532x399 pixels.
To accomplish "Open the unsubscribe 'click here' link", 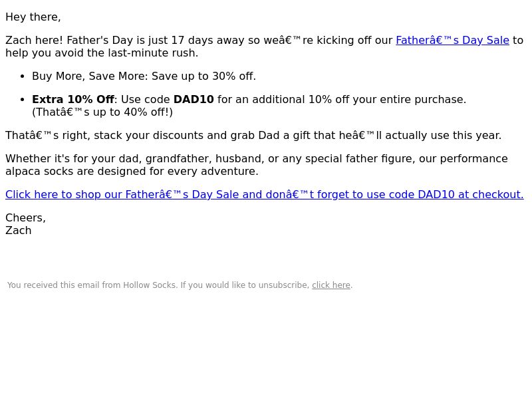I will [x=331, y=285].
